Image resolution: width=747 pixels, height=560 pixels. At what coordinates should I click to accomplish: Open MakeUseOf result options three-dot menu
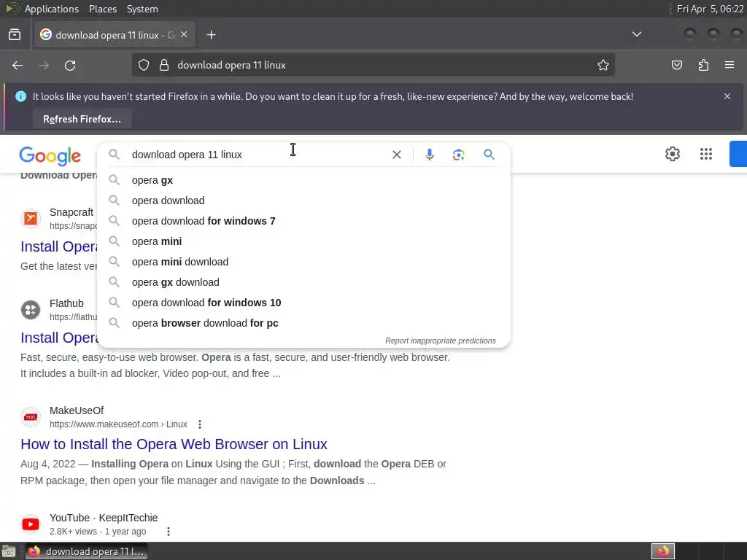click(x=200, y=424)
